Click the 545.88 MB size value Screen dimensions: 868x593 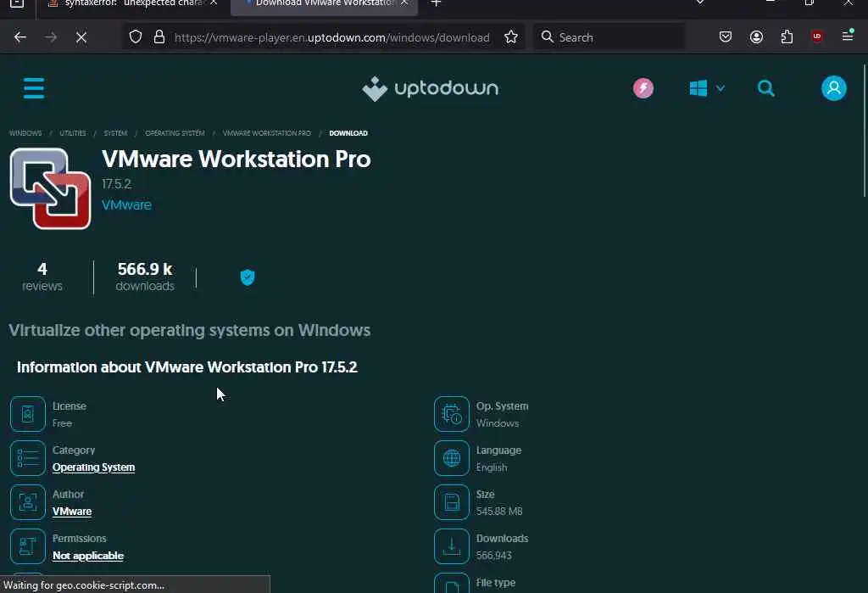[499, 511]
